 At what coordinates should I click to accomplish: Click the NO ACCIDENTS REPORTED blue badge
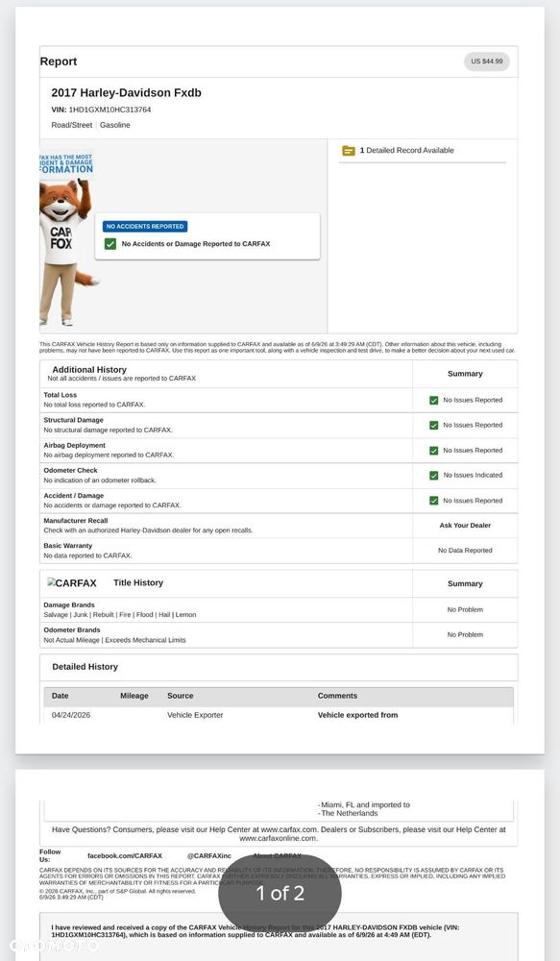click(145, 226)
